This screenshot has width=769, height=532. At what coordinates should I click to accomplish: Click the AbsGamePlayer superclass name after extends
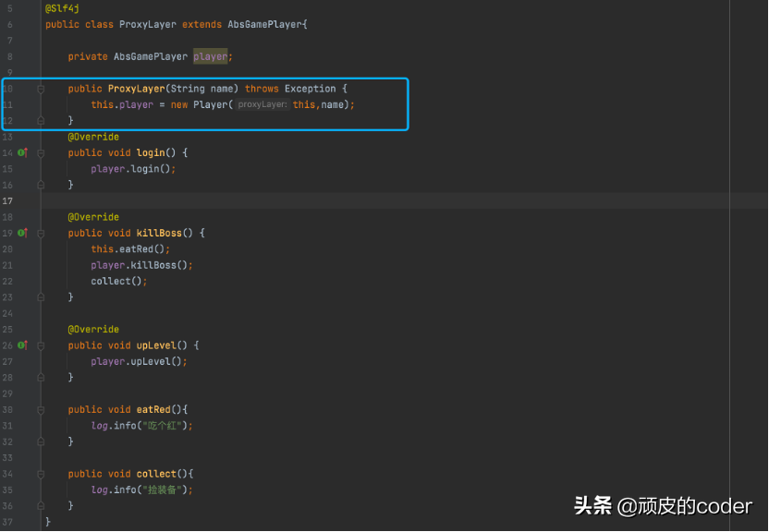click(x=264, y=24)
